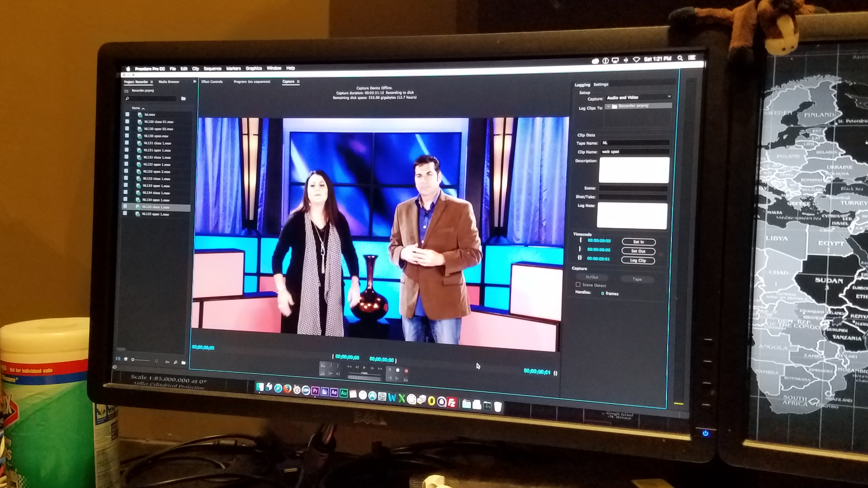The width and height of the screenshot is (868, 488).
Task: Expand the project panel overflow chevron
Action: pyautogui.click(x=194, y=82)
